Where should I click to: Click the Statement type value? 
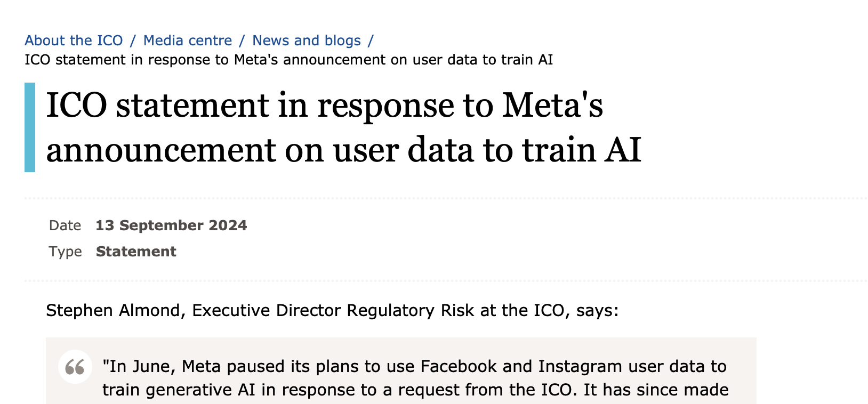coord(136,252)
